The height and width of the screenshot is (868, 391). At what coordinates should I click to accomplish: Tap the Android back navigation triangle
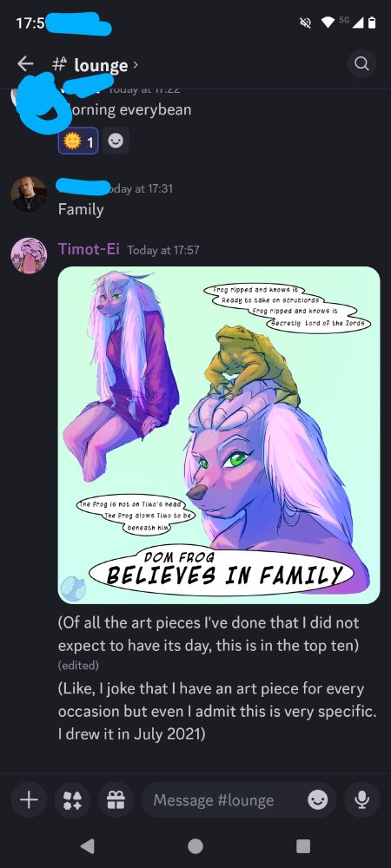point(88,845)
